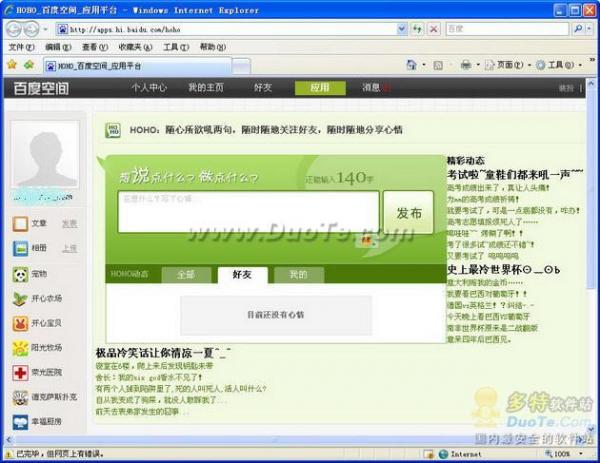Click the Add to Favorites green star icon
The width and height of the screenshot is (600, 463).
pos(29,65)
